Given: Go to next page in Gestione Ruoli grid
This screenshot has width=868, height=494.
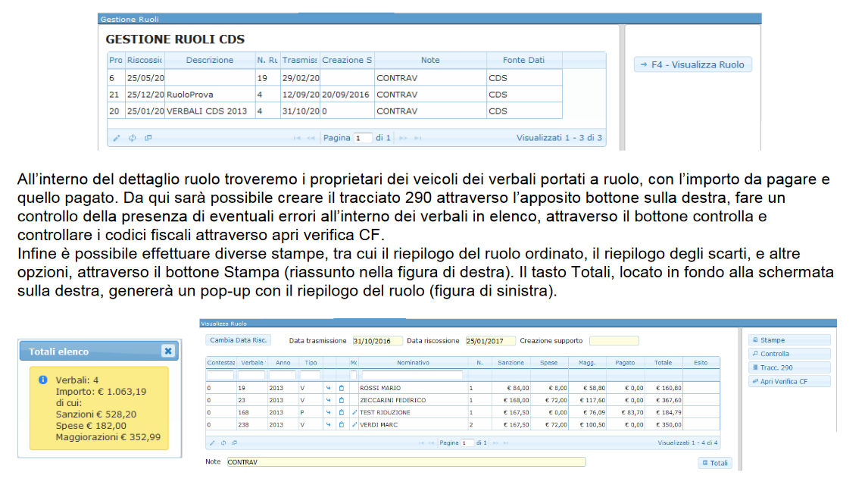Looking at the screenshot, I should tap(403, 138).
